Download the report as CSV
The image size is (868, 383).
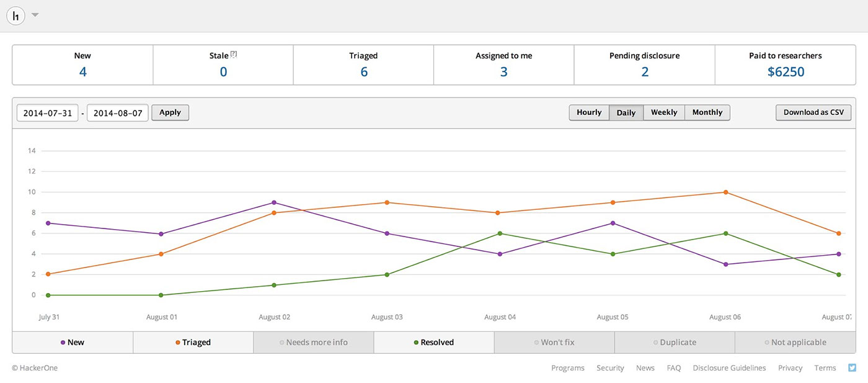click(813, 112)
